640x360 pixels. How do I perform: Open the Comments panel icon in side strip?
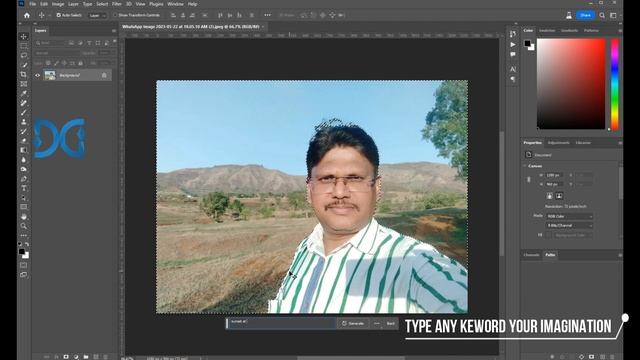click(x=513, y=54)
